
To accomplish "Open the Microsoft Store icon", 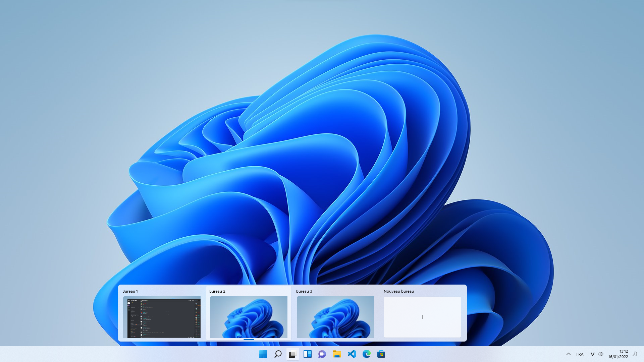I will pos(381,354).
